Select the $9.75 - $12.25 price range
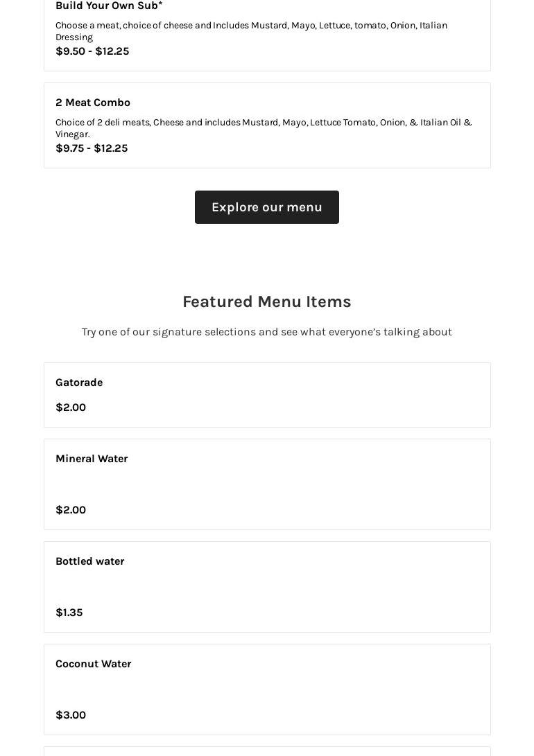Image resolution: width=534 pixels, height=756 pixels. 92,148
